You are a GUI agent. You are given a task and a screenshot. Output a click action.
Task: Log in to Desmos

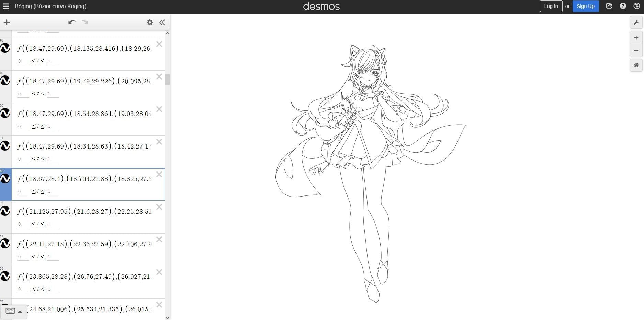tap(551, 6)
